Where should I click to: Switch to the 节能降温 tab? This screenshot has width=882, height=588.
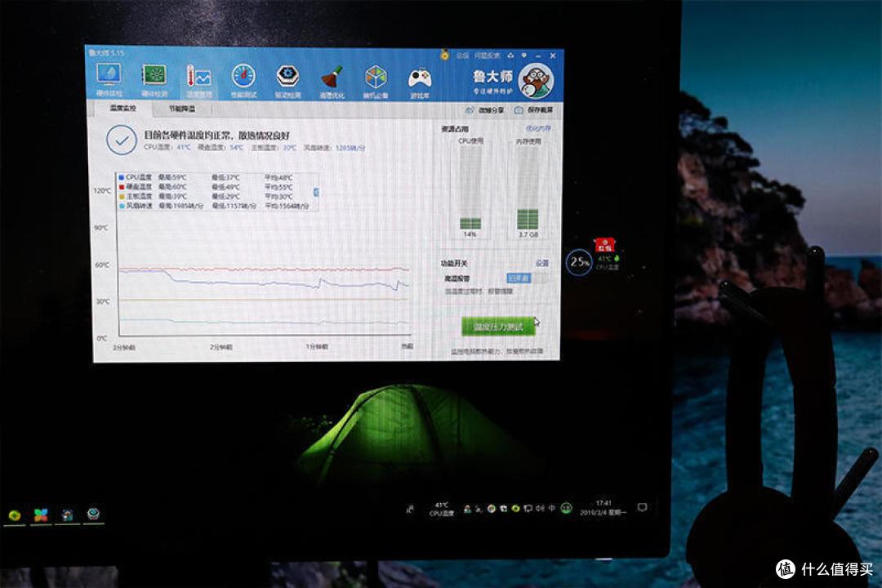point(182,109)
